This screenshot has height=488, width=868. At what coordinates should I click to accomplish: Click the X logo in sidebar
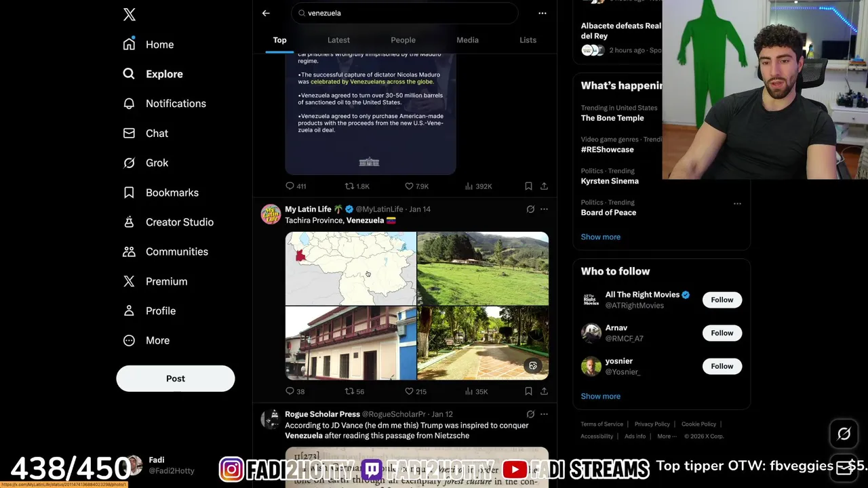coord(129,15)
